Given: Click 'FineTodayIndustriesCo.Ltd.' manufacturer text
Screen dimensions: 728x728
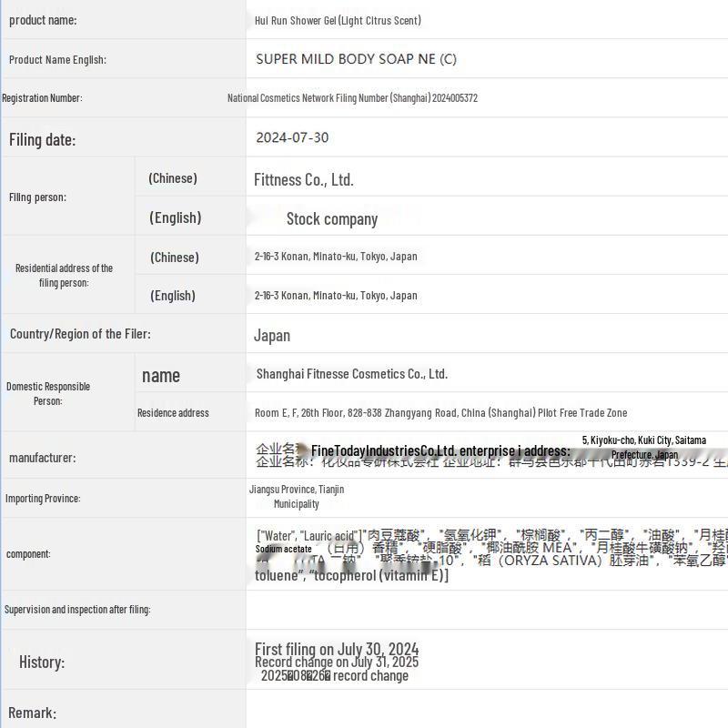Looking at the screenshot, I should point(383,450).
